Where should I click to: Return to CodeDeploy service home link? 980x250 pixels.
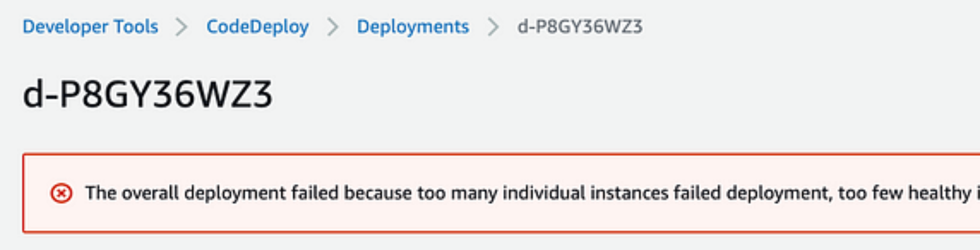258,27
